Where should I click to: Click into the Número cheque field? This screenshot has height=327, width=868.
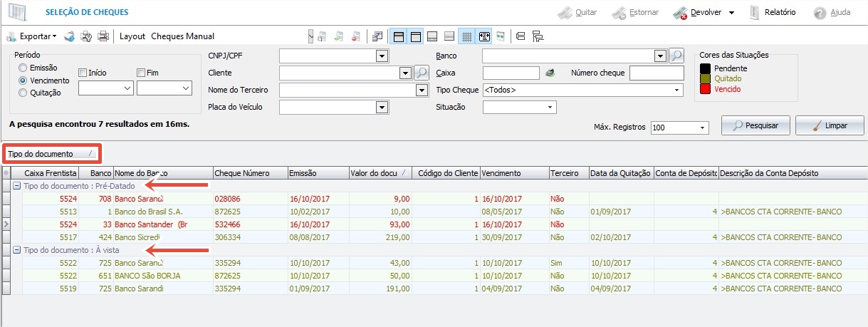click(656, 73)
